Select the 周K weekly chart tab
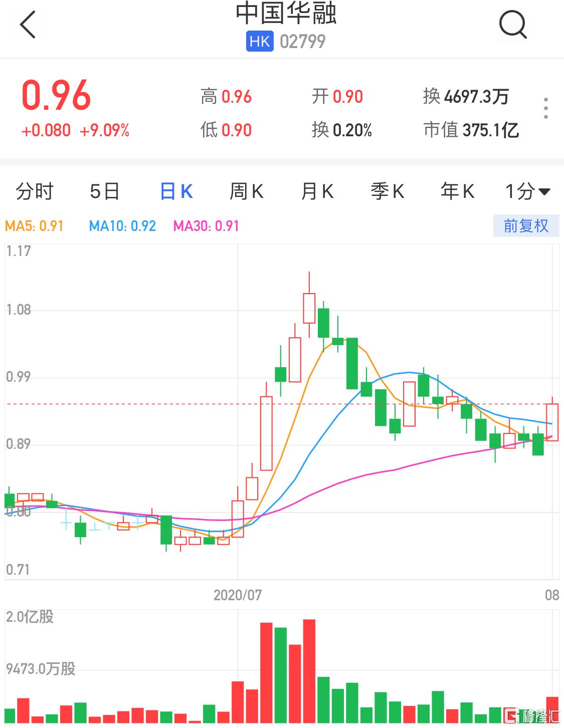 [246, 191]
